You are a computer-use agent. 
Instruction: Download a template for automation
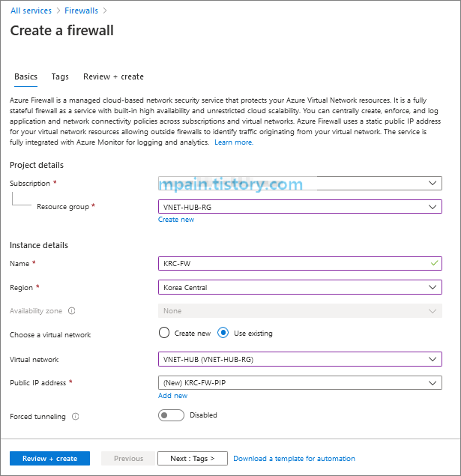point(294,459)
